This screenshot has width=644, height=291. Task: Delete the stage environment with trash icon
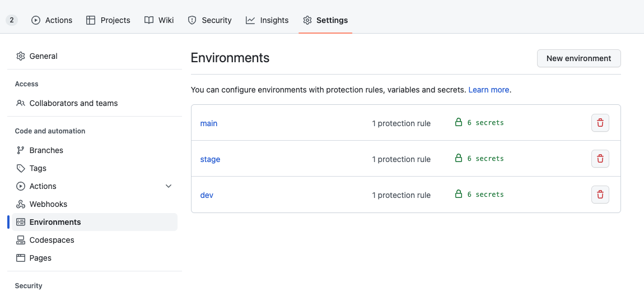pos(600,159)
